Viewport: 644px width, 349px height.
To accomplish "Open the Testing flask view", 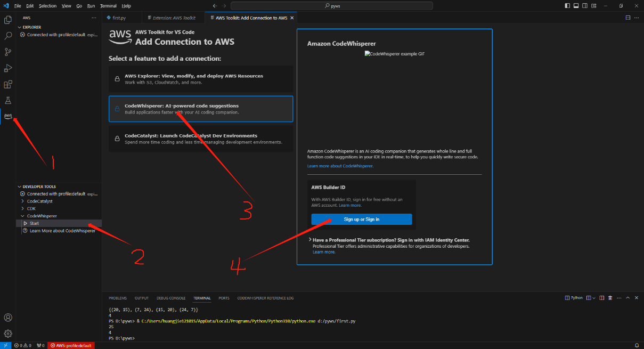I will (8, 100).
